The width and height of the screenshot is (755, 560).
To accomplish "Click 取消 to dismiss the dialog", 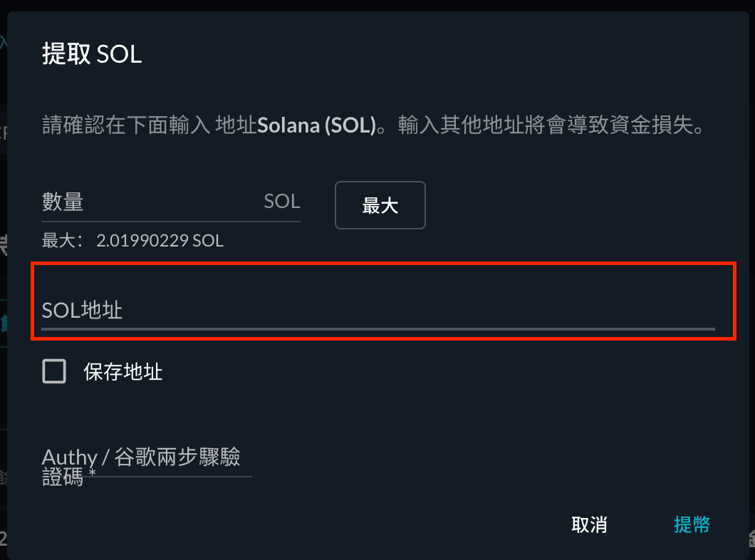I will 588,524.
